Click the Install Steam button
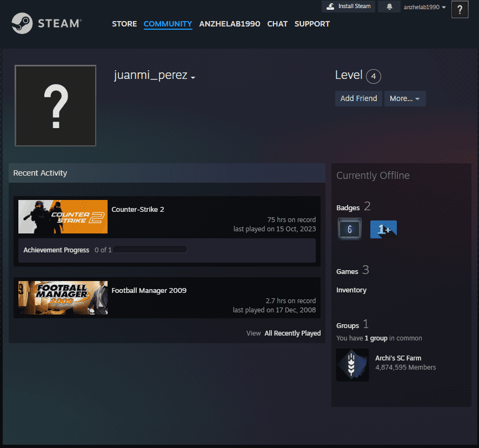This screenshot has height=448, width=479. click(348, 6)
